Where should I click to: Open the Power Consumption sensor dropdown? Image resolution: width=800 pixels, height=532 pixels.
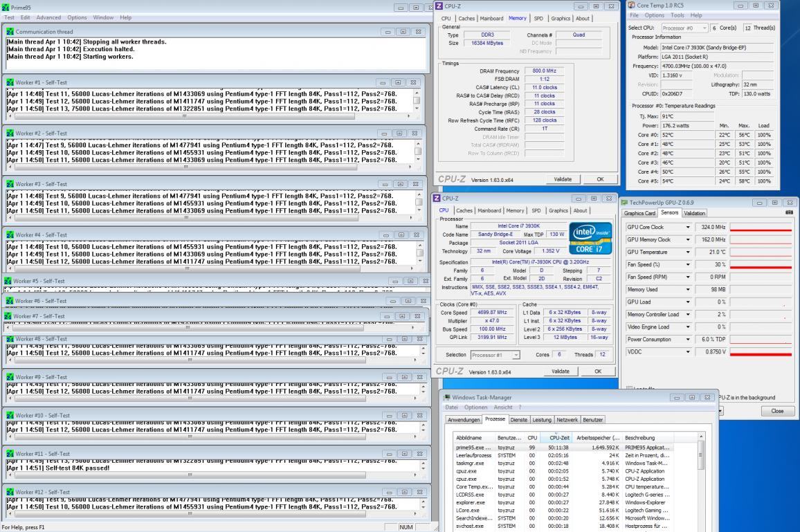688,340
